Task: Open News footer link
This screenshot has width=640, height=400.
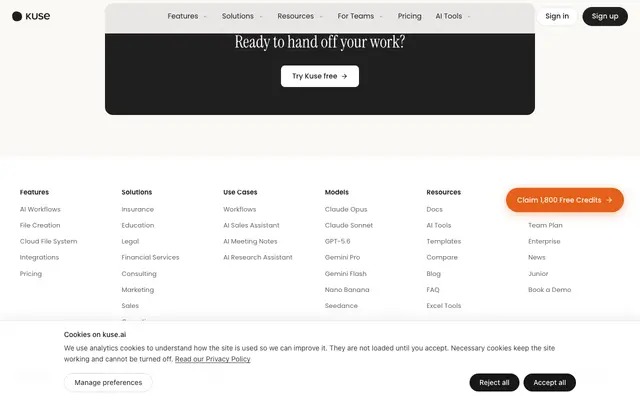Action: [x=537, y=258]
